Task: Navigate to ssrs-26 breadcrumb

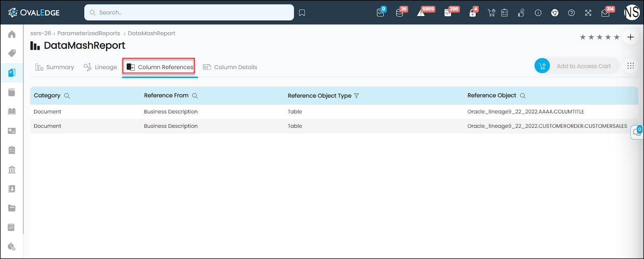Action: coord(41,33)
